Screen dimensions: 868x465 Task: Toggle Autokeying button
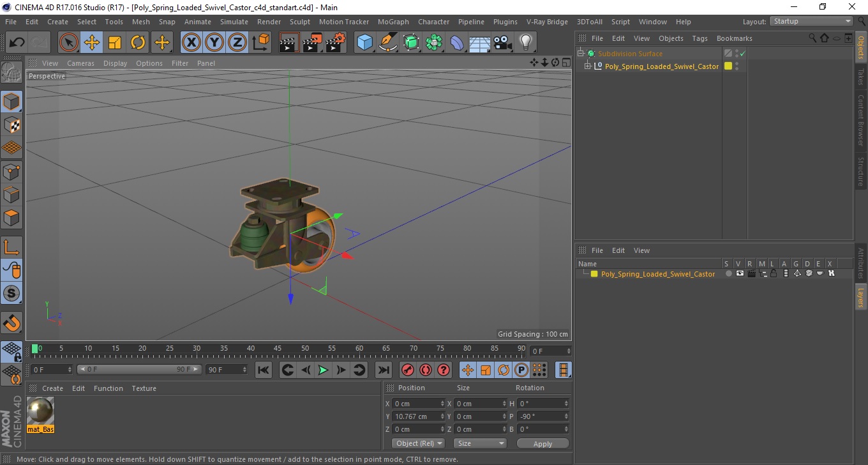coord(426,370)
